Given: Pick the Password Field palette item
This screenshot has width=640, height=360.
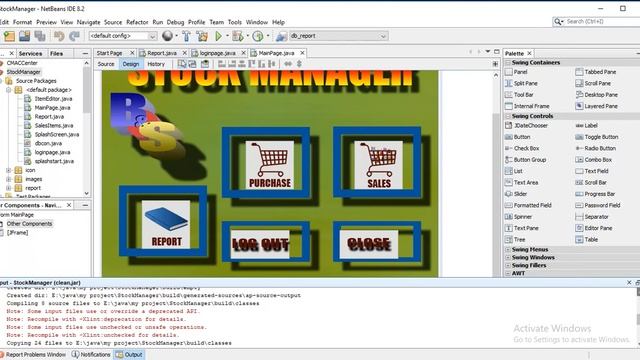Looking at the screenshot, I should click(598, 206).
